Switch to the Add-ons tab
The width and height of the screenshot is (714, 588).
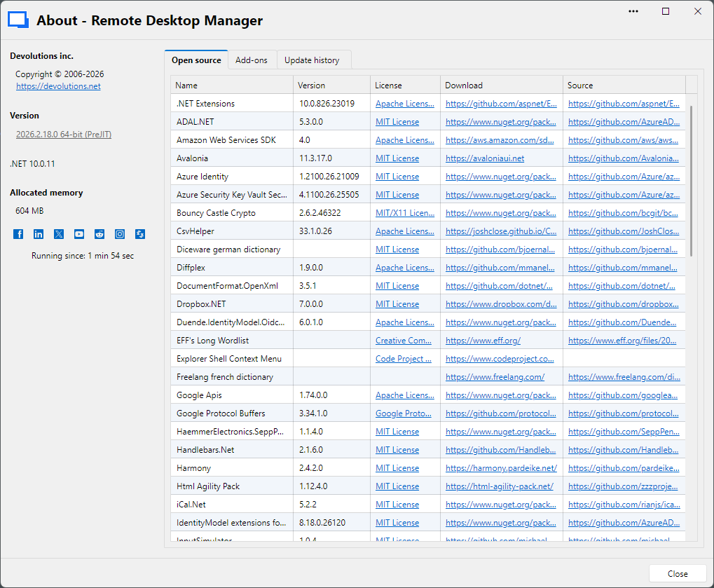252,60
